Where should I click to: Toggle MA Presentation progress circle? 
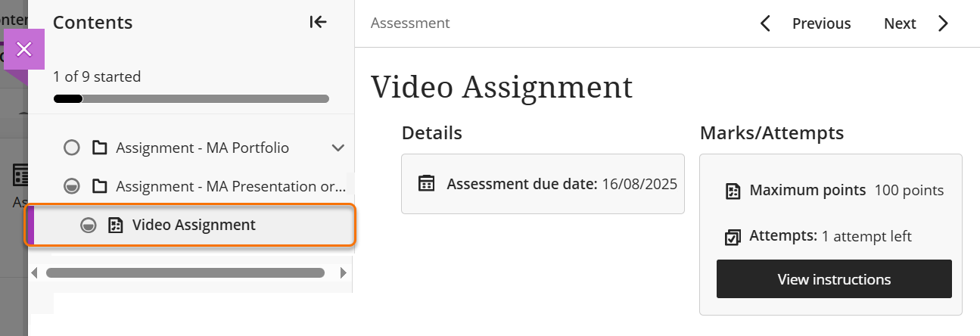tap(72, 186)
